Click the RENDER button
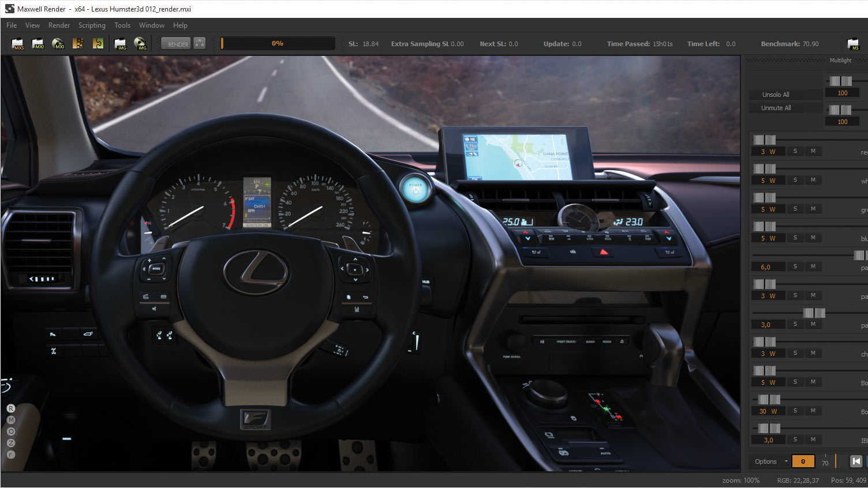 pyautogui.click(x=175, y=44)
